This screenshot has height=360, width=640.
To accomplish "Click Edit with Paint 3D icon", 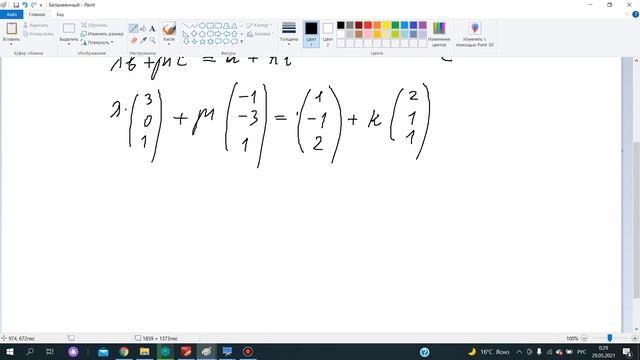I will click(x=475, y=28).
